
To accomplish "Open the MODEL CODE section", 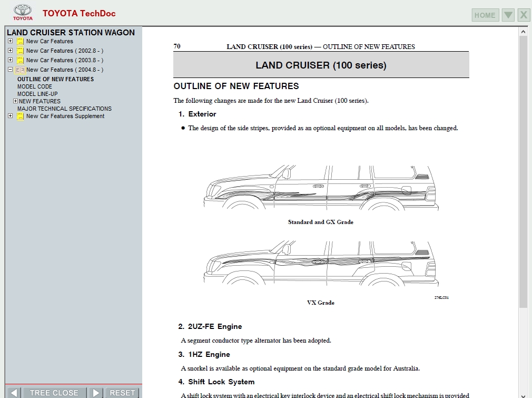I will (x=35, y=86).
